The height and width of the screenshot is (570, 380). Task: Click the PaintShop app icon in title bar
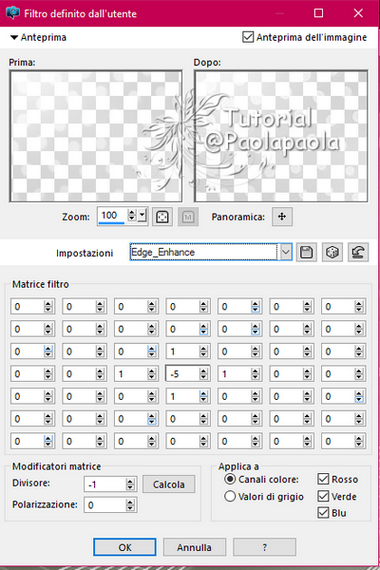12,13
